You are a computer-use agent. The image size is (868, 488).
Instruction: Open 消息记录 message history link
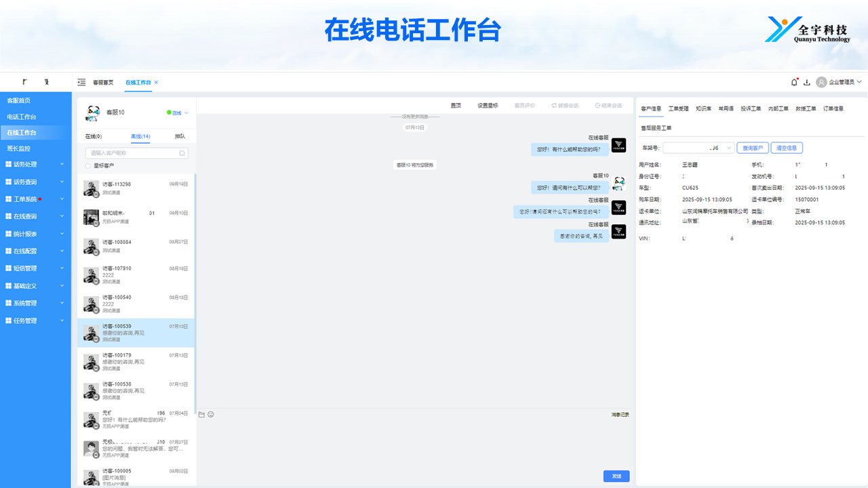(620, 414)
